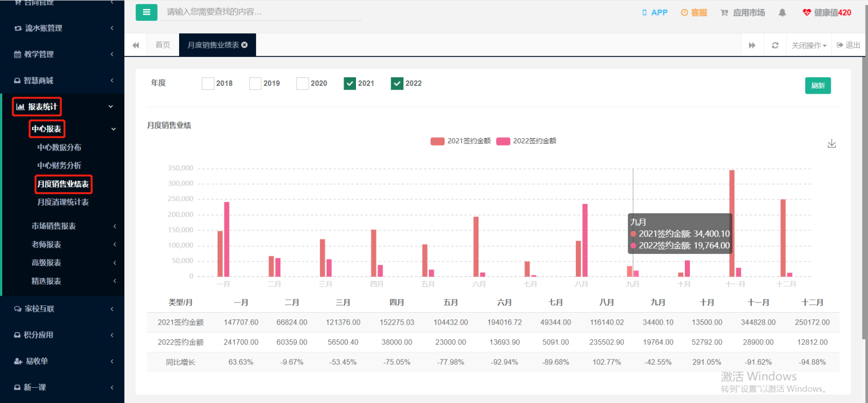The width and height of the screenshot is (868, 403).
Task: Open 月度消课统计表 report
Action: point(63,202)
